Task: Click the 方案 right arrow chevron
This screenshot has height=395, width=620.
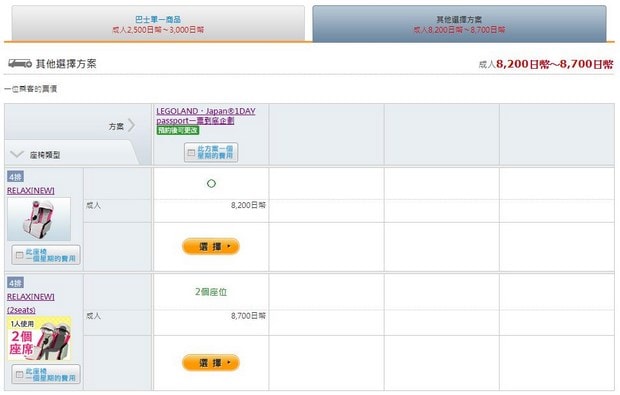Action: coord(131,126)
